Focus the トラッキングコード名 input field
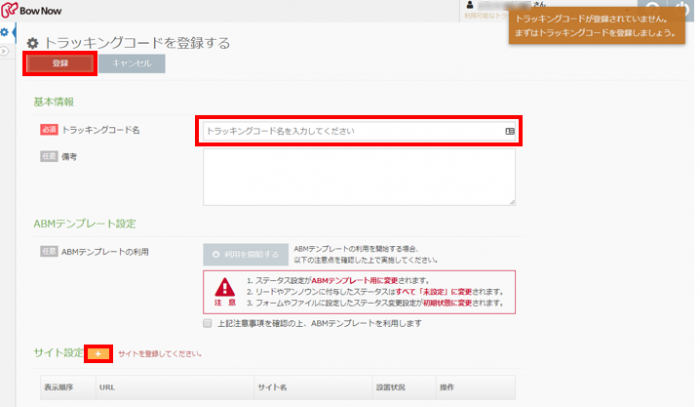The height and width of the screenshot is (407, 700). [x=350, y=131]
